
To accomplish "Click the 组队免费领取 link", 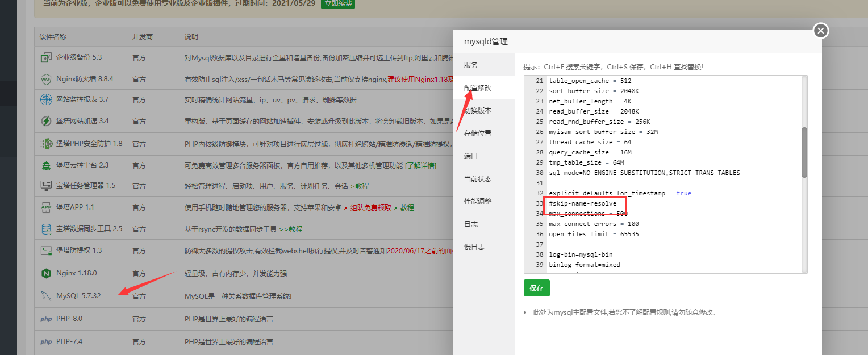I will click(x=372, y=207).
